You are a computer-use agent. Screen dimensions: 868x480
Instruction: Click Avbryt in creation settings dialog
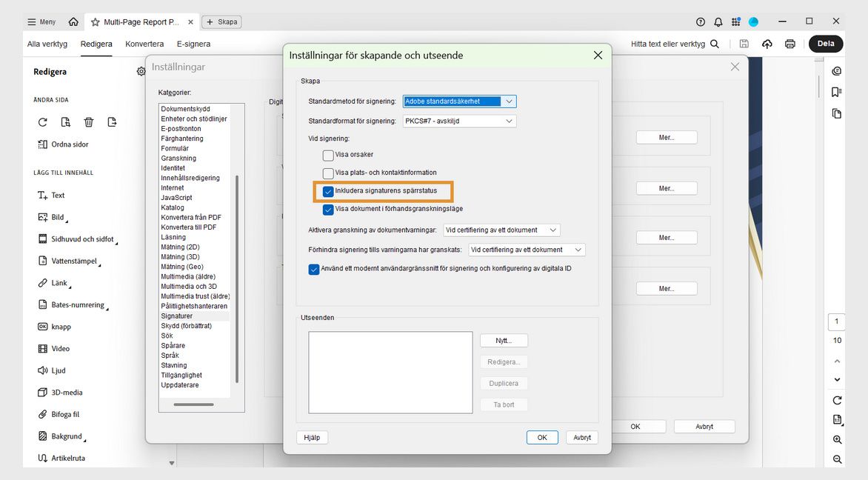coord(582,437)
